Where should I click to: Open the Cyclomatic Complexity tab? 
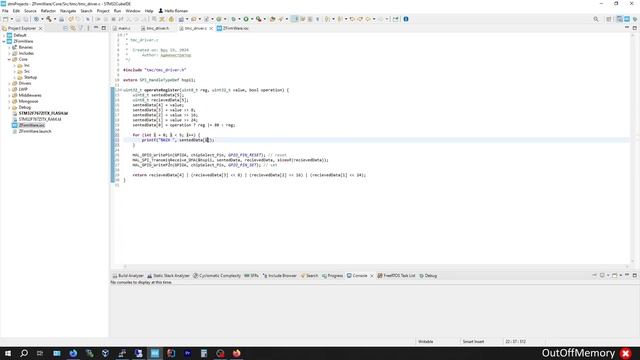pyautogui.click(x=217, y=276)
